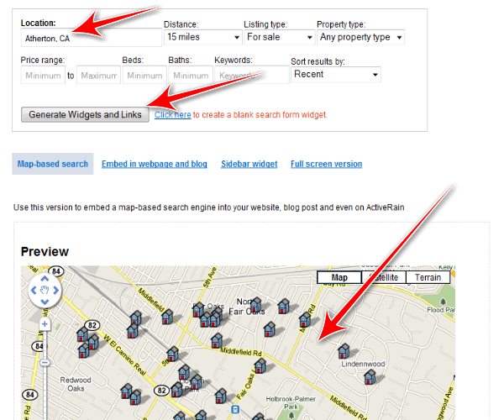Open the Sort results by dropdown
The height and width of the screenshot is (420, 504).
336,74
